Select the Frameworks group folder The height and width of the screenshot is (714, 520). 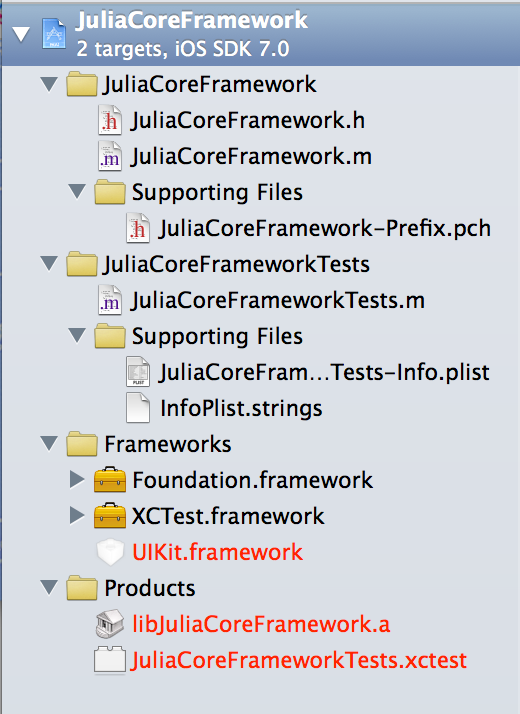168,444
